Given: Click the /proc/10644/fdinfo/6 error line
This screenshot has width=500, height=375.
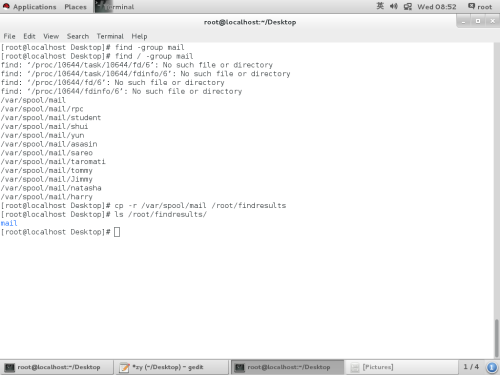Looking at the screenshot, I should coord(121,91).
